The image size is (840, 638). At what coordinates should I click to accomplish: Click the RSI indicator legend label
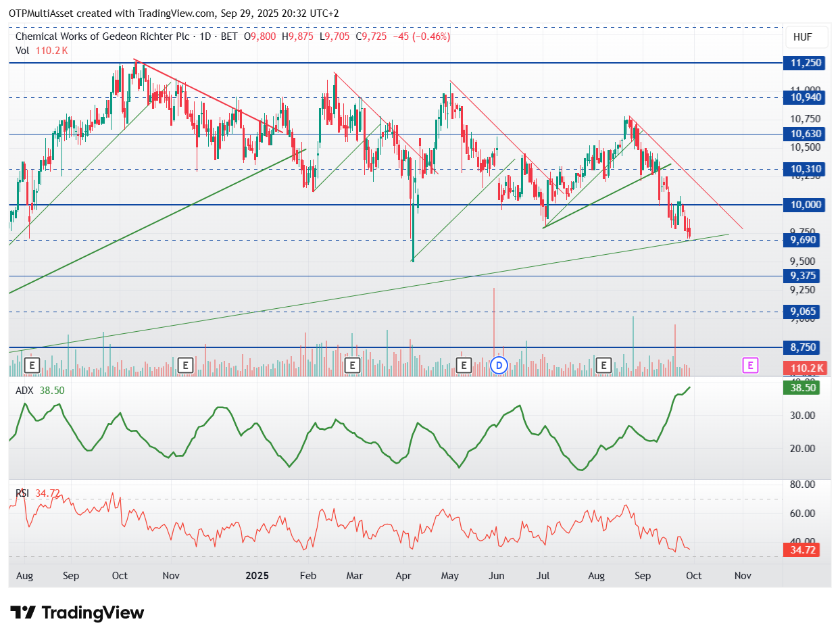point(23,493)
